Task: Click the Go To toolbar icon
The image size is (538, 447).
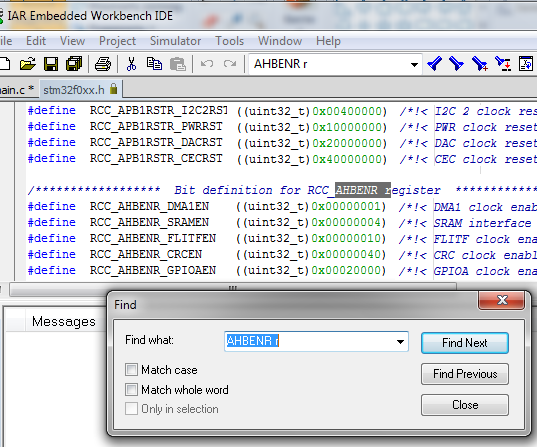Action: click(526, 64)
